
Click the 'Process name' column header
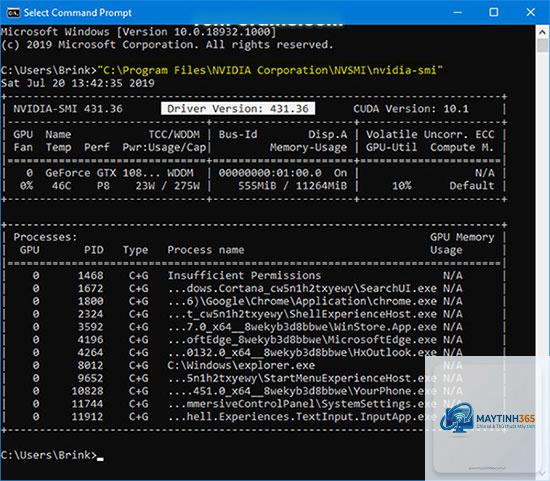click(x=206, y=250)
